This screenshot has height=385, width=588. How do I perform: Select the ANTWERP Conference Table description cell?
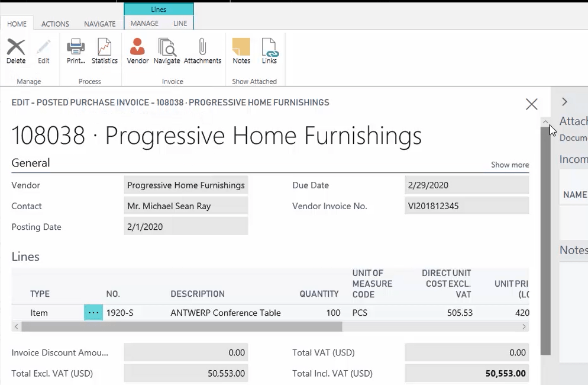[225, 313]
